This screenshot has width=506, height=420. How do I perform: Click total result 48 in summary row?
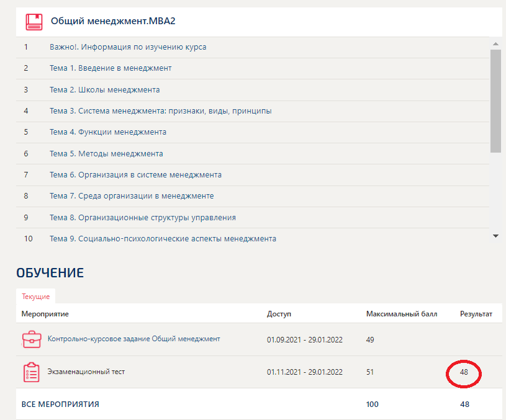click(464, 404)
